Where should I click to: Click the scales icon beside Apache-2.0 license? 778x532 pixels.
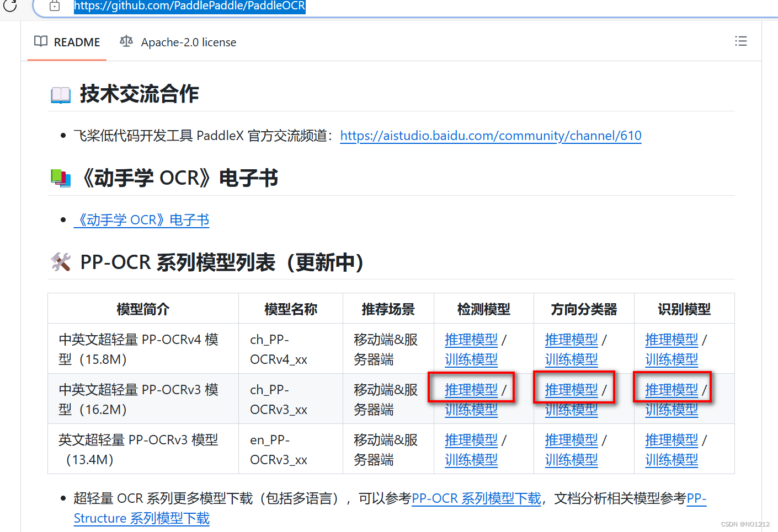[126, 41]
